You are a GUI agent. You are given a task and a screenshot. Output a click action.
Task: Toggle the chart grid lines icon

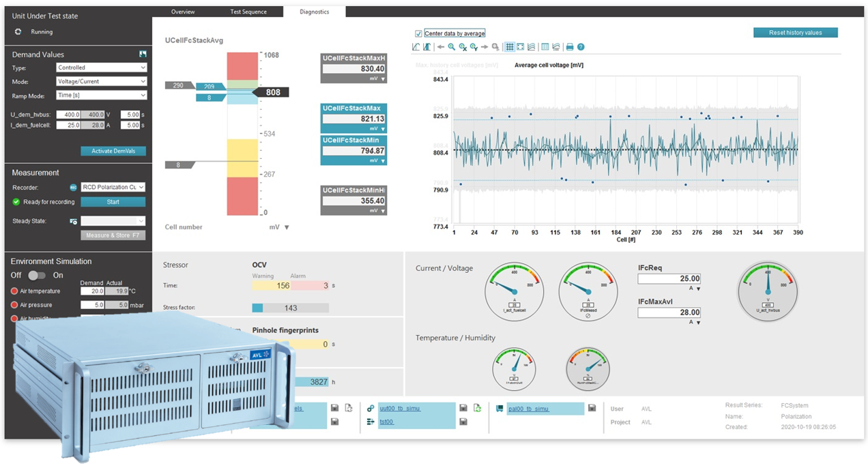coord(509,47)
